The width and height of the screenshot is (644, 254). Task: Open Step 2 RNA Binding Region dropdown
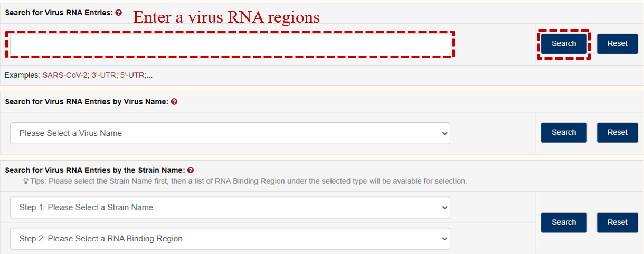coord(230,239)
